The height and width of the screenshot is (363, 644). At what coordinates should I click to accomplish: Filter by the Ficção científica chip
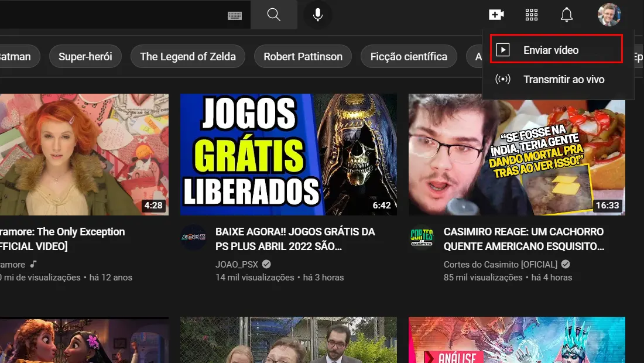[409, 57]
